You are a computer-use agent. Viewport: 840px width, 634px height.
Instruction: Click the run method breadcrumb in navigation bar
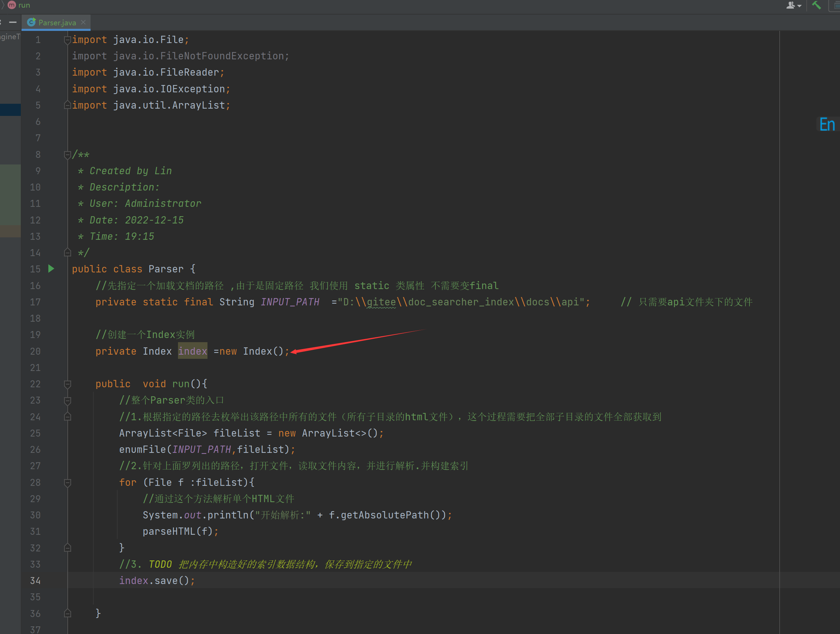(x=24, y=5)
